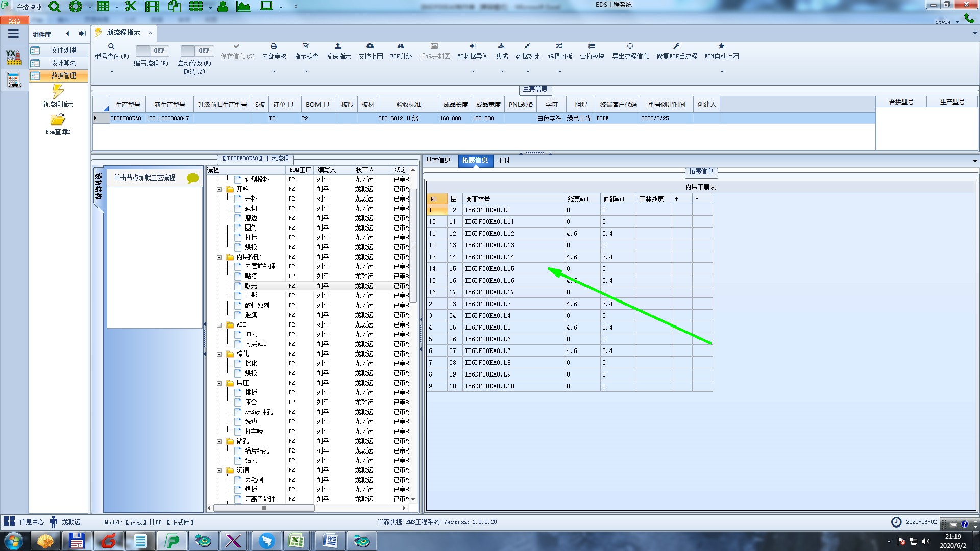980x551 pixels.
Task: Click the 新流程指示 lightning icon in sidebar
Action: 58,92
